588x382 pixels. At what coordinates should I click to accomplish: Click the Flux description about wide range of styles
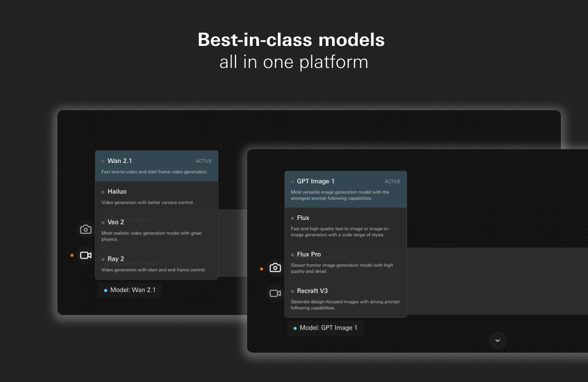pyautogui.click(x=340, y=232)
